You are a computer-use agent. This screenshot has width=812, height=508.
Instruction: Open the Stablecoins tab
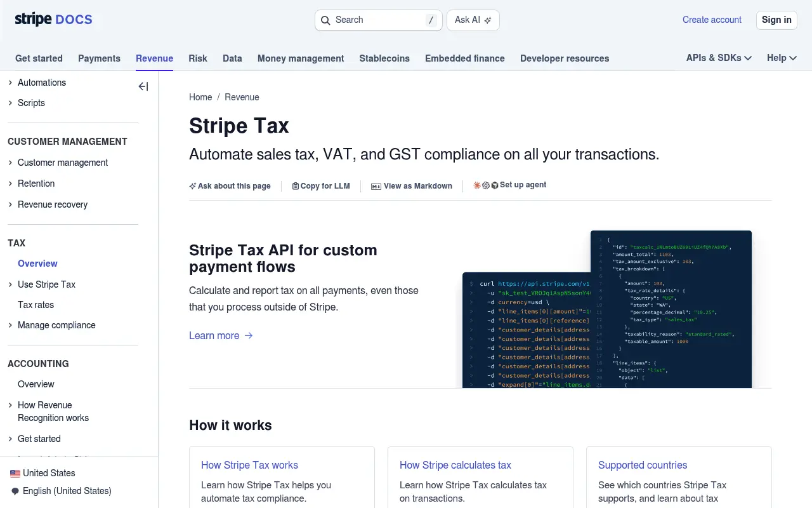[x=384, y=58]
